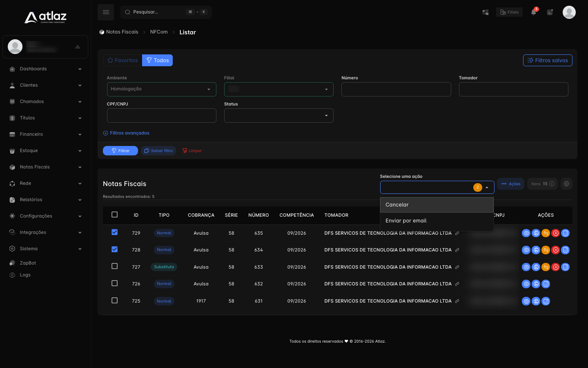This screenshot has width=588, height=368.
Task: Open the Filial dropdown
Action: pyautogui.click(x=279, y=89)
